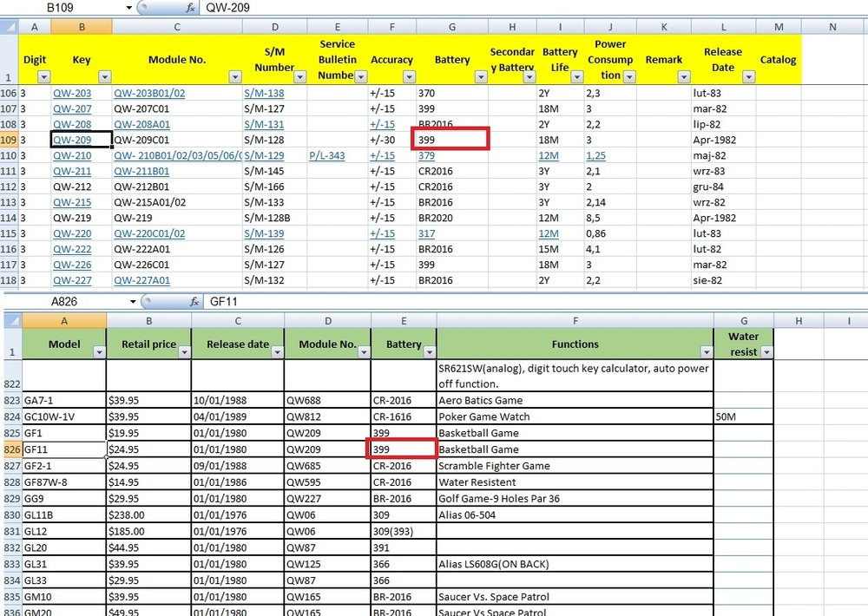Image resolution: width=868 pixels, height=616 pixels.
Task: Expand the Power Consumption filter arrow
Action: [x=628, y=76]
